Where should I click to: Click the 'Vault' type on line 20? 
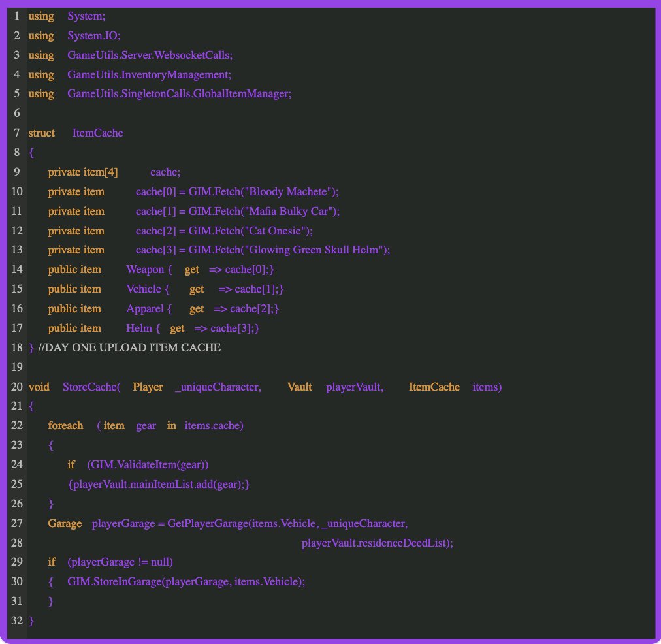tap(300, 387)
